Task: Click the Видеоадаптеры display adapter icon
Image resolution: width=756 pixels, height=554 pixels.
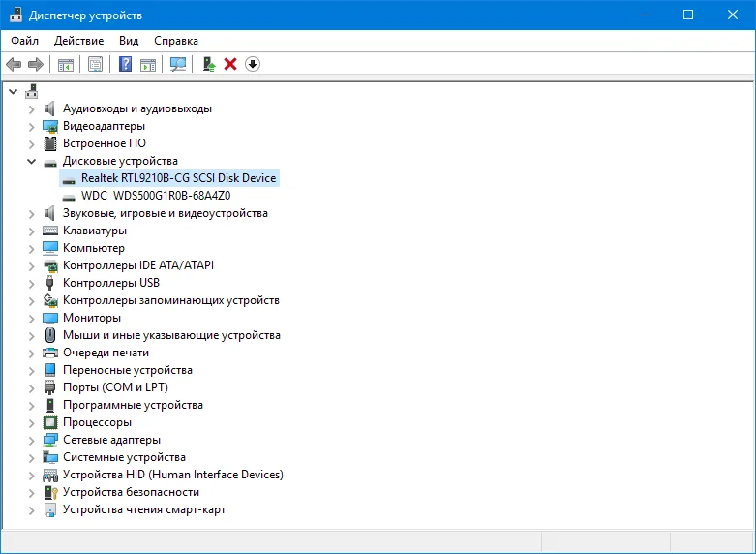Action: point(50,126)
